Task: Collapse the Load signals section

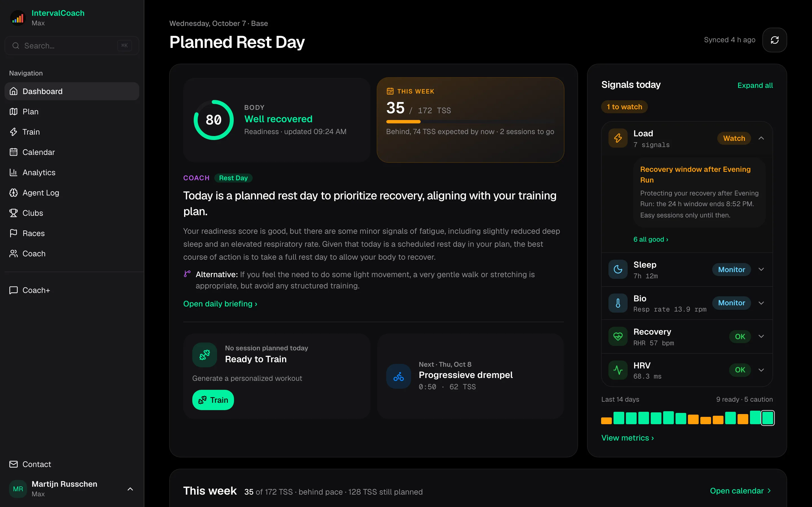Action: (761, 138)
